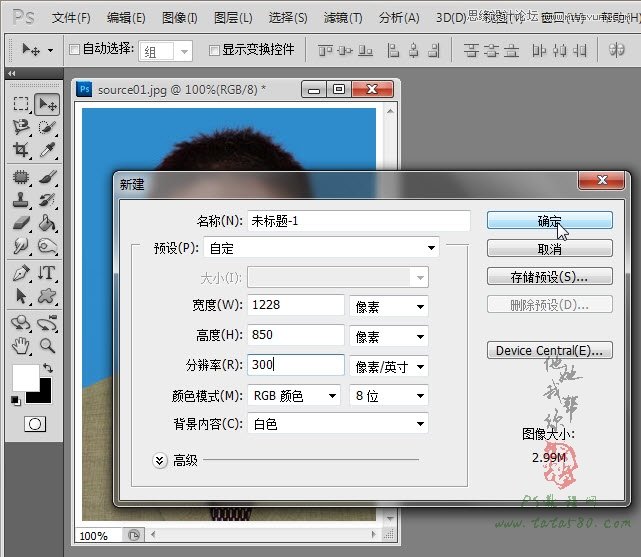Click the document scroll-up arrow

point(390,111)
